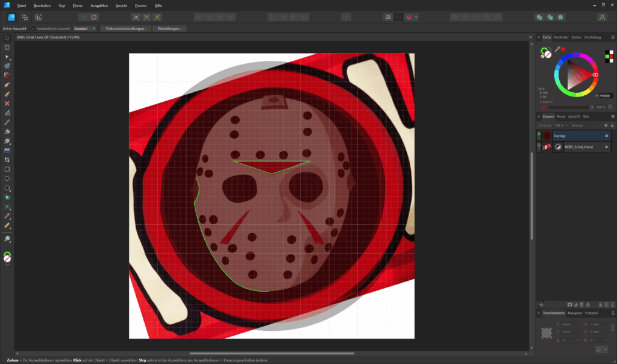Toggle the Automatische Auswahl checkbox

pos(33,28)
